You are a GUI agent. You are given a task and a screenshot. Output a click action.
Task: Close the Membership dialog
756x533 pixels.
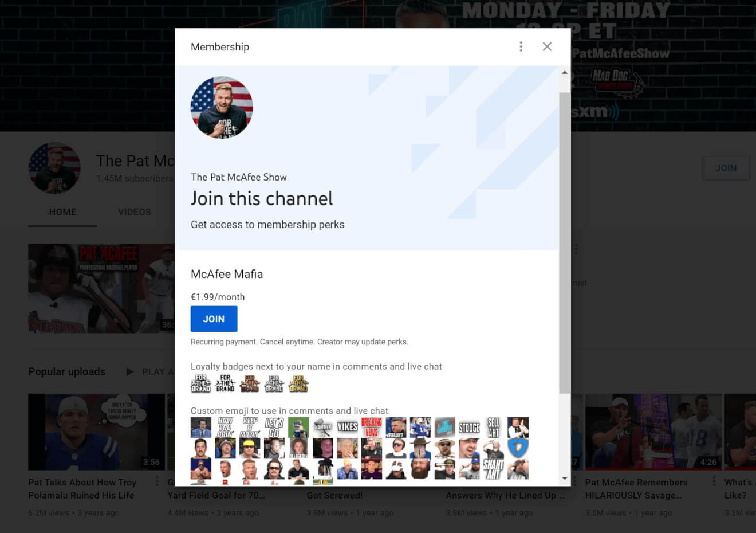coord(547,46)
